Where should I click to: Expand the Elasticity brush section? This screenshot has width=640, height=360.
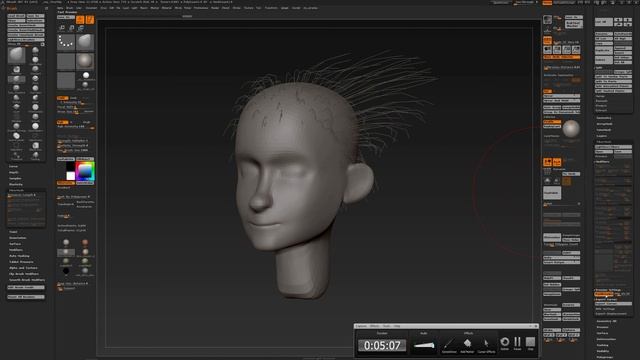tap(16, 184)
